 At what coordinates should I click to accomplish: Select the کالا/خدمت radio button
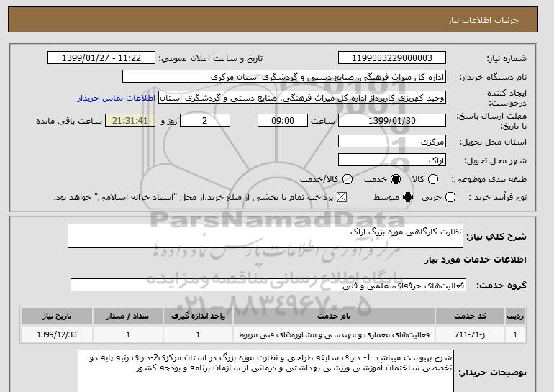348,179
